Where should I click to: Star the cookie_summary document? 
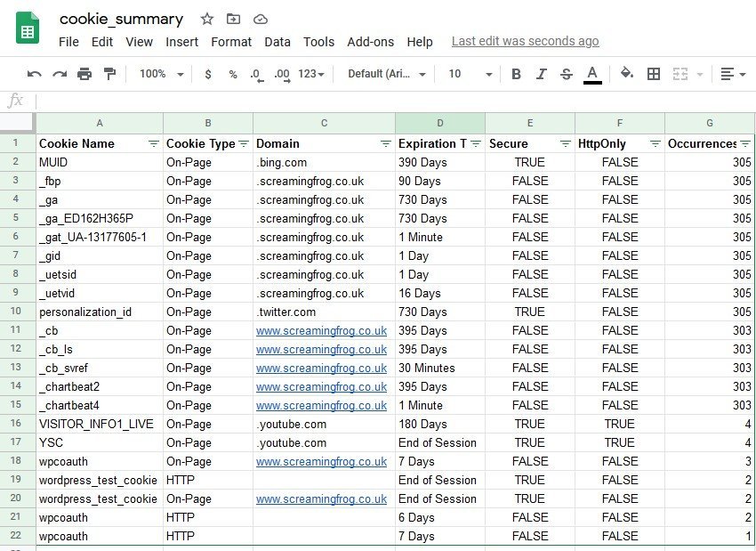(x=207, y=19)
